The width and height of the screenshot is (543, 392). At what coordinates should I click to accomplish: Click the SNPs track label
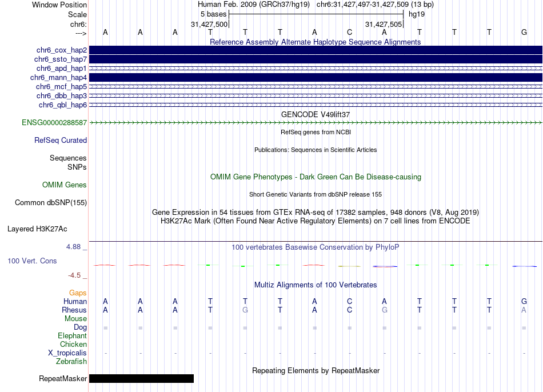point(77,167)
